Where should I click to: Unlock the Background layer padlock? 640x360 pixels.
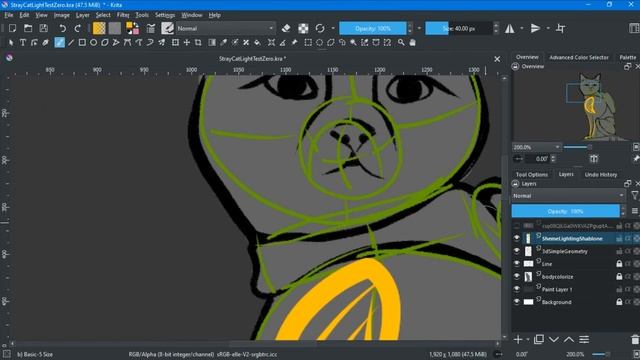[619, 302]
